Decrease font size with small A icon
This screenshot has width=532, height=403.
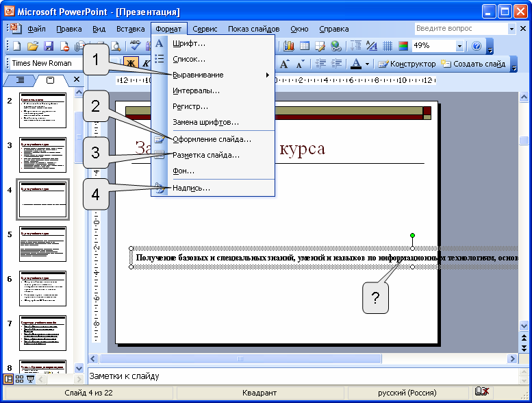pyautogui.click(x=301, y=64)
